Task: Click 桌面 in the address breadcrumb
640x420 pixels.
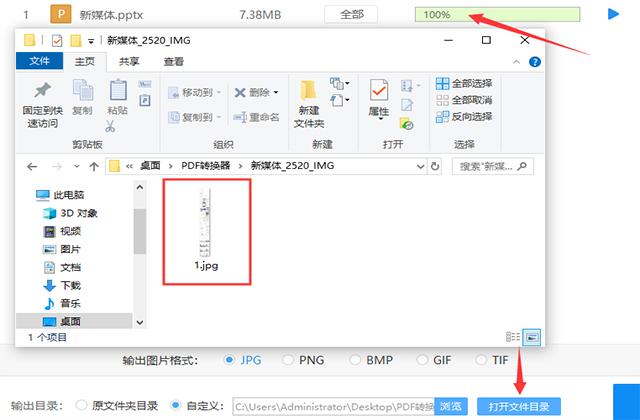Action: point(150,166)
